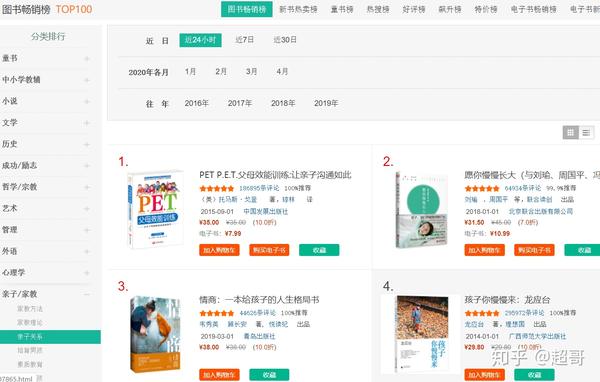Select 素质教育 subcategory
The height and width of the screenshot is (382, 600).
(30, 364)
